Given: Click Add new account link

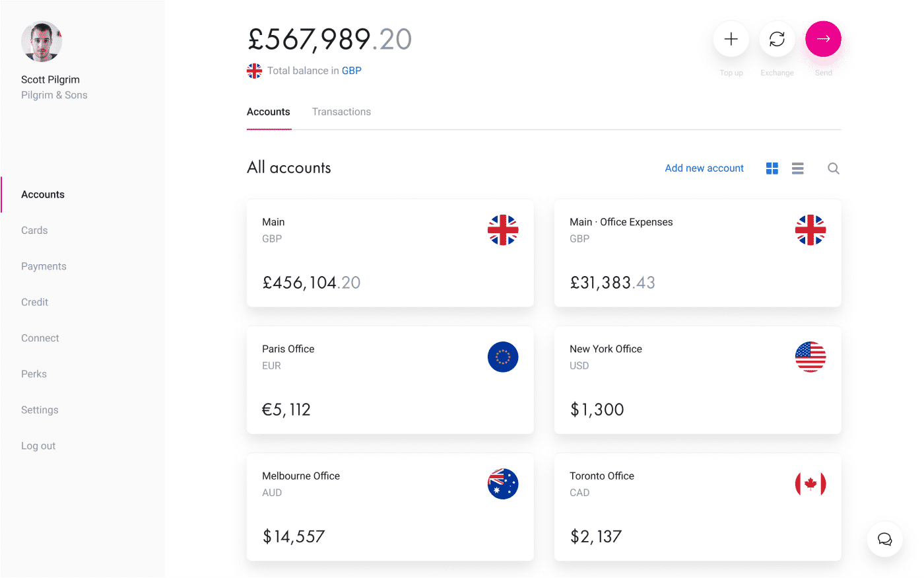Looking at the screenshot, I should coord(704,168).
